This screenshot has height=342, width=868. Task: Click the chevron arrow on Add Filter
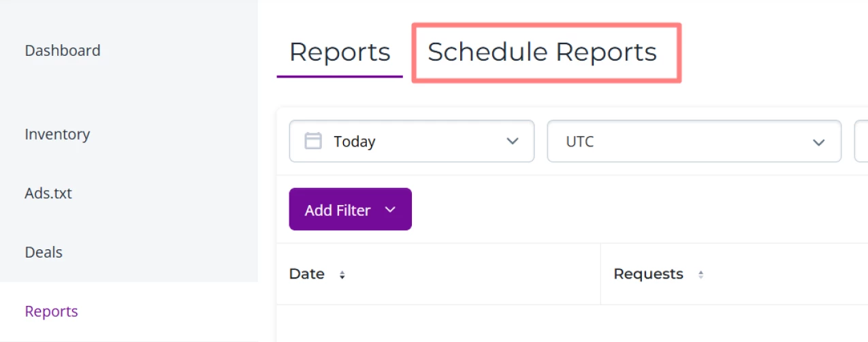tap(390, 210)
